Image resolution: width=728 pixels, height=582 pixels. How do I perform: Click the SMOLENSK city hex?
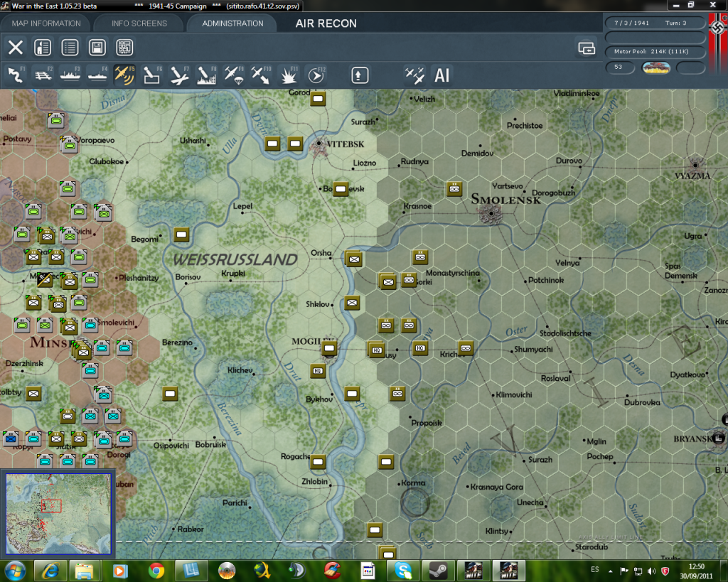click(x=491, y=213)
